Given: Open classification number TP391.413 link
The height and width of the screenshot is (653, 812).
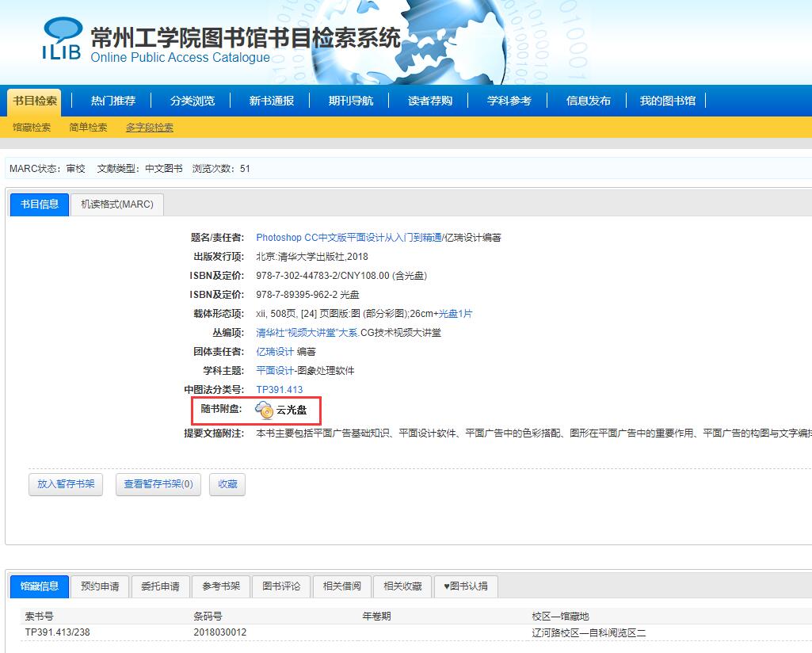Looking at the screenshot, I should point(280,389).
